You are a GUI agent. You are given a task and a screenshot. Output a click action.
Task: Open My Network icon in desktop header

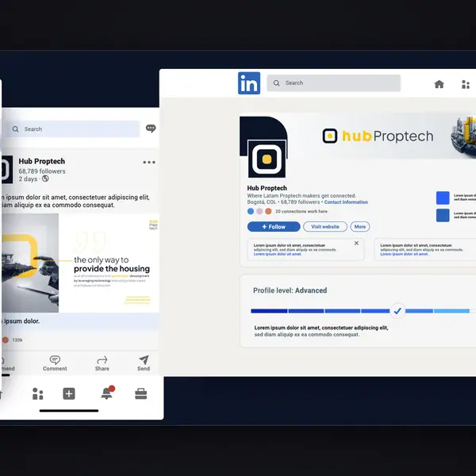point(466,84)
